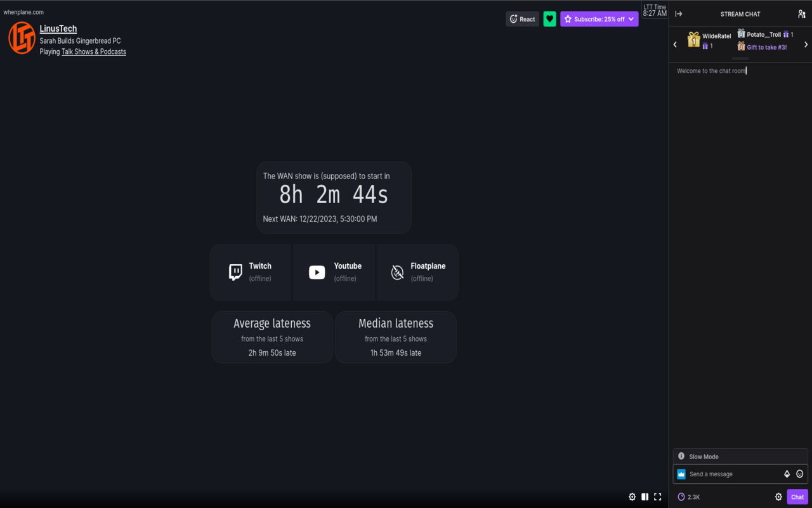Open chat settings gear near Chat button

click(x=778, y=497)
